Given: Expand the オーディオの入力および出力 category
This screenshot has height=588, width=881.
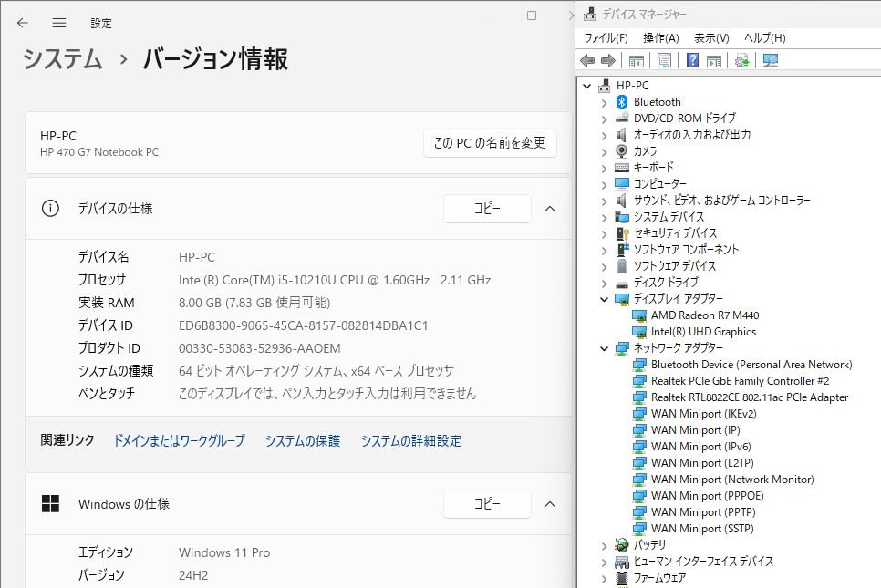Looking at the screenshot, I should point(604,136).
